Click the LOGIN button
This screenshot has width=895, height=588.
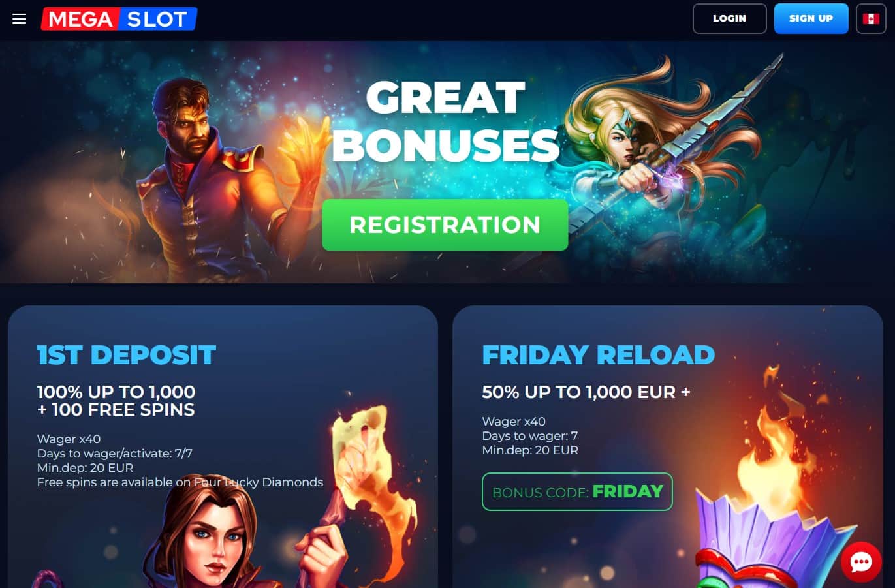pyautogui.click(x=729, y=18)
